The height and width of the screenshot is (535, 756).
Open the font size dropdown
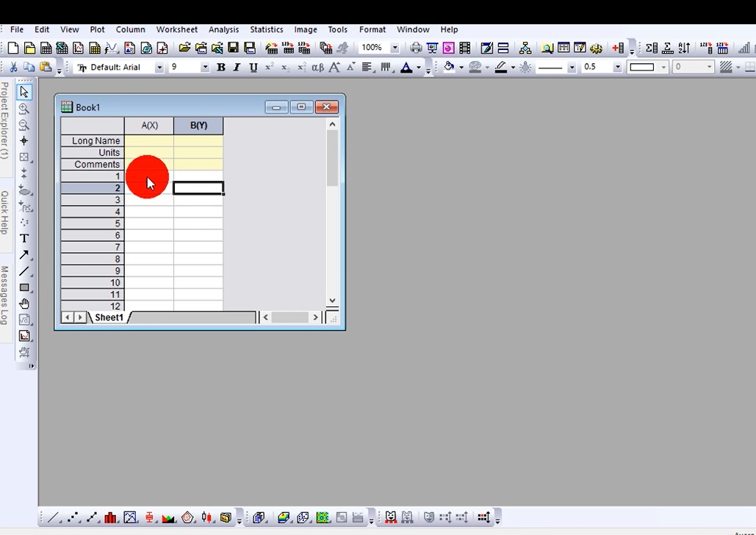[x=205, y=67]
